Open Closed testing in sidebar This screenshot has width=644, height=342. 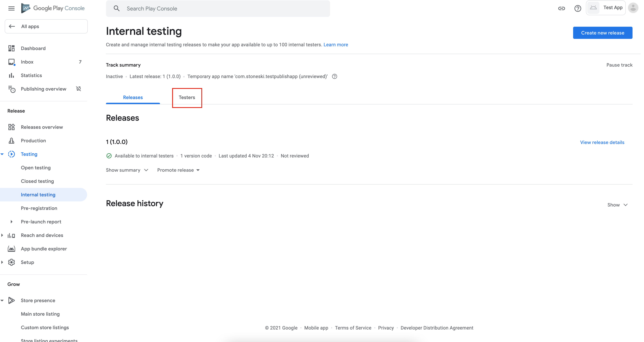[37, 181]
